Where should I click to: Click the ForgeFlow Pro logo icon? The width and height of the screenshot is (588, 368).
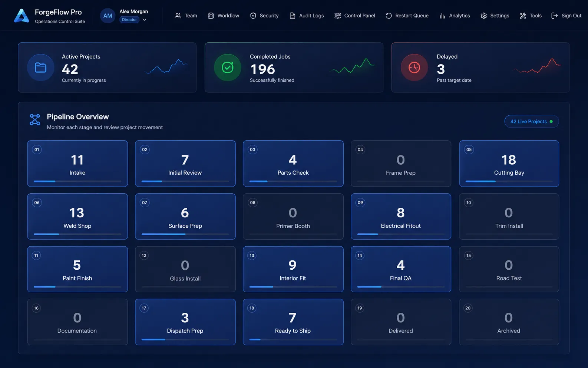point(22,16)
